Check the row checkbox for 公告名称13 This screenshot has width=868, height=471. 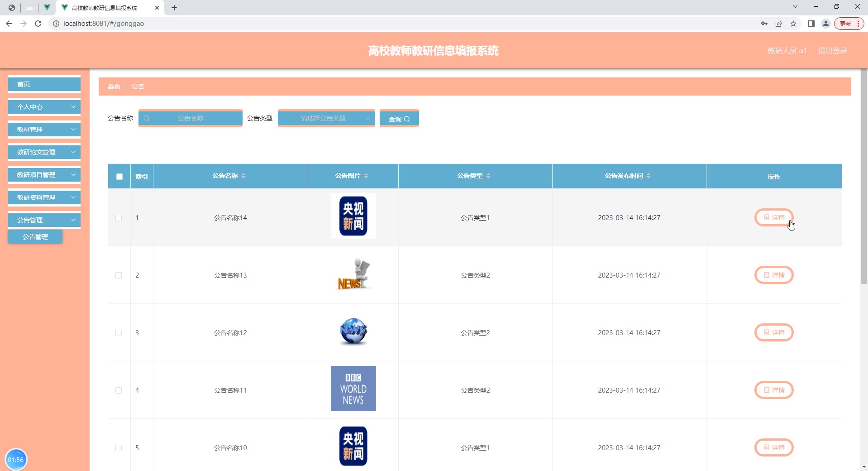119,275
